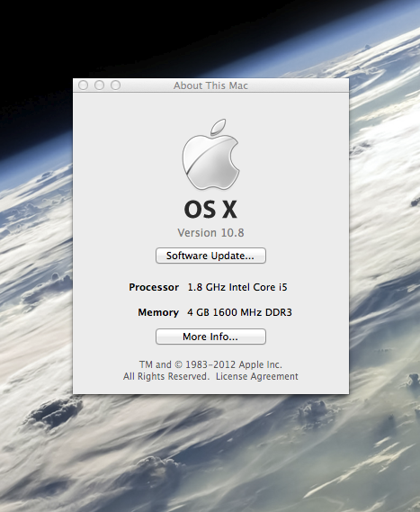
Task: Open the More Info... button
Action: pos(210,337)
